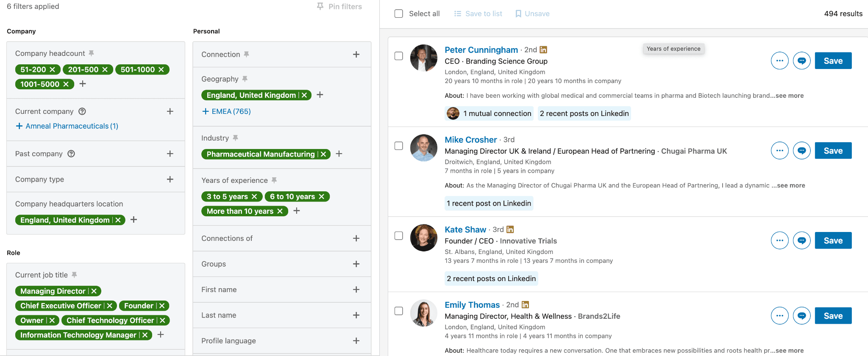Tick the Select all checkbox

[x=399, y=14]
